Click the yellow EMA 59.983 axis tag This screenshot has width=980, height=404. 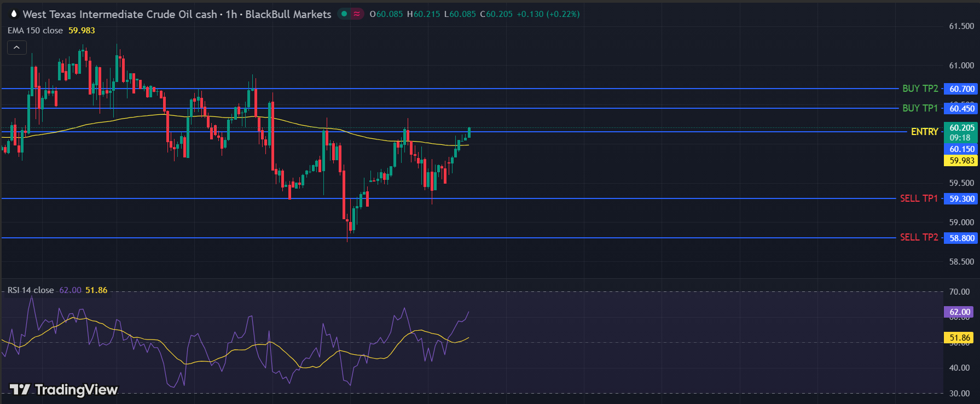point(961,161)
